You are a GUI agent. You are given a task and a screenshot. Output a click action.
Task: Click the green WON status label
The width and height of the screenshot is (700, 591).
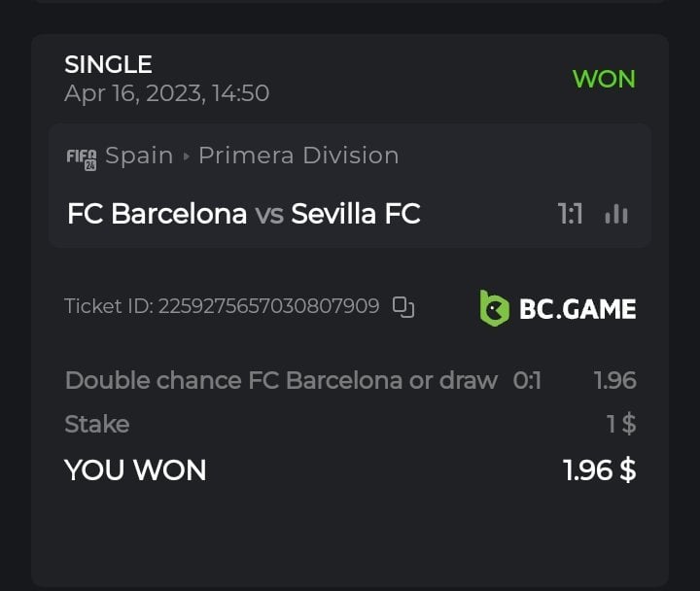coord(604,79)
